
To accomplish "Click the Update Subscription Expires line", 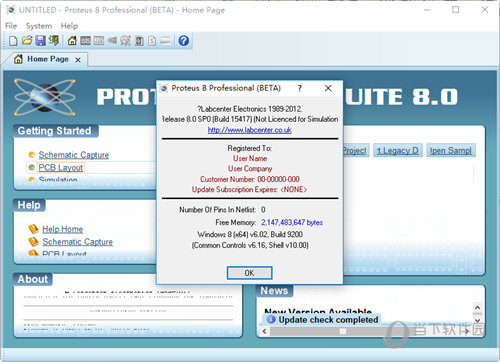I will [x=249, y=189].
